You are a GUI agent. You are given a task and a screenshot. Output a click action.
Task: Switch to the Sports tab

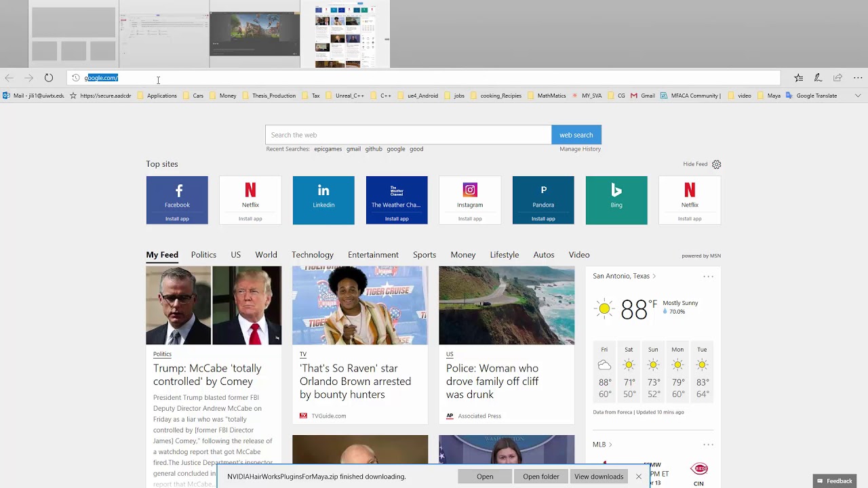[x=425, y=255]
